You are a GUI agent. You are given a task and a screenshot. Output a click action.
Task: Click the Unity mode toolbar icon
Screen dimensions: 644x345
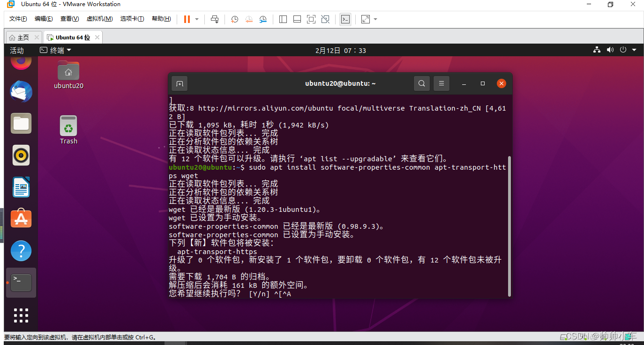click(x=325, y=19)
